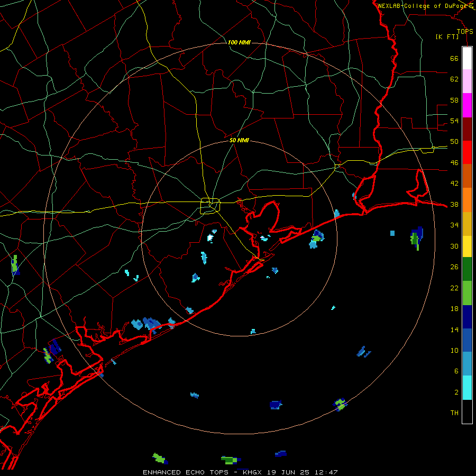Pick the navy blue legend swatch
Viewport: 476px width, 476px height.
[467, 317]
